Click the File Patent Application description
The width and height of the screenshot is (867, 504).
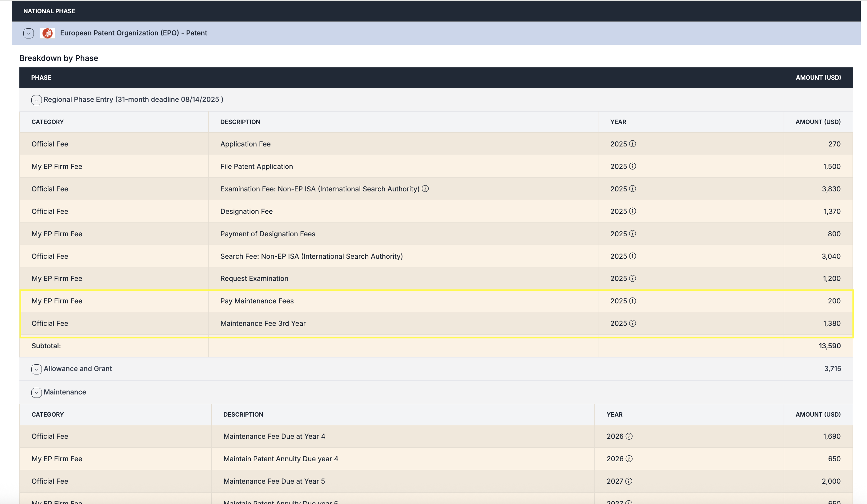tap(257, 166)
